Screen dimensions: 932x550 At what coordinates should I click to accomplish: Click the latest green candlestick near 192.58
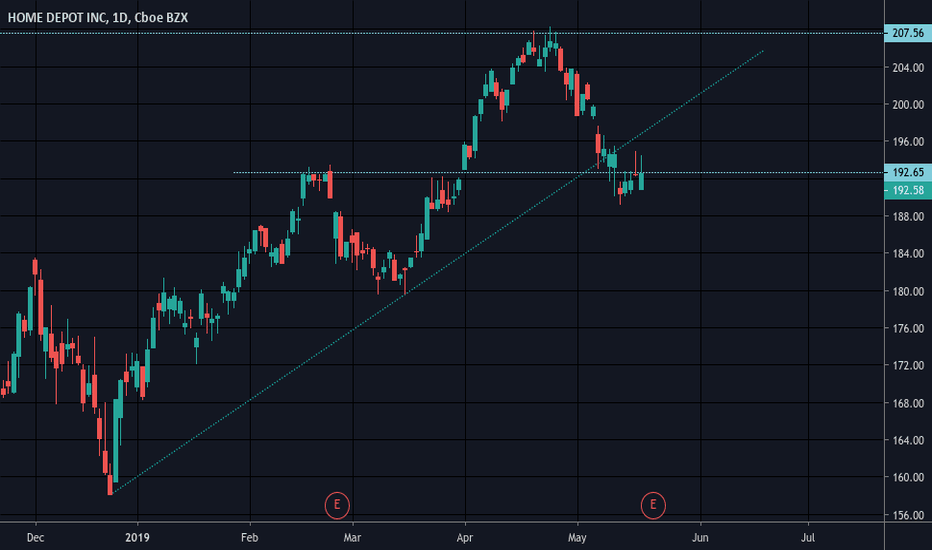(x=641, y=180)
